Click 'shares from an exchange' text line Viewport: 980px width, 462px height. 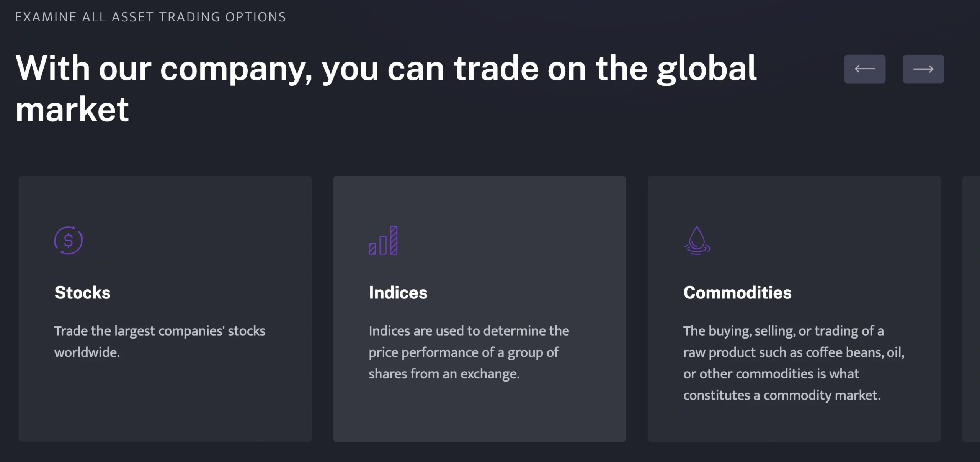point(444,374)
